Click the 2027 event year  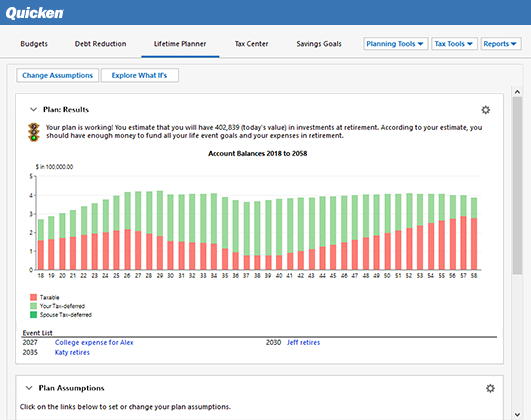click(x=30, y=342)
